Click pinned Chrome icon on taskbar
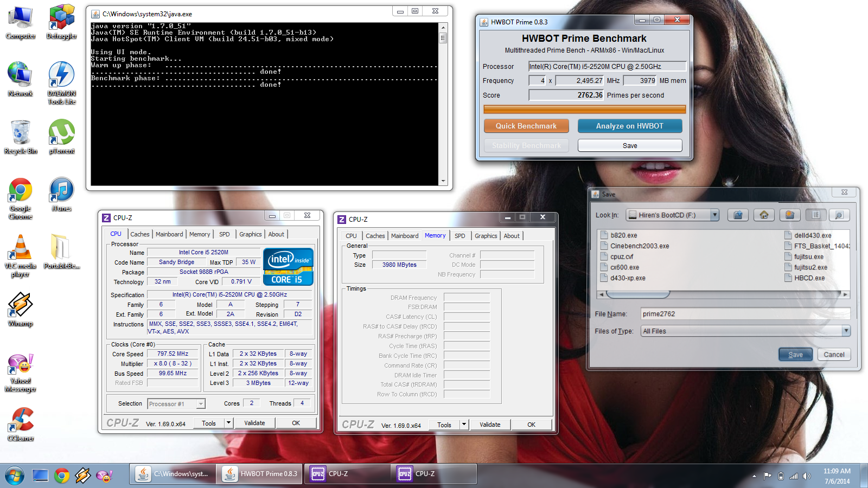The height and width of the screenshot is (488, 868). click(x=62, y=476)
